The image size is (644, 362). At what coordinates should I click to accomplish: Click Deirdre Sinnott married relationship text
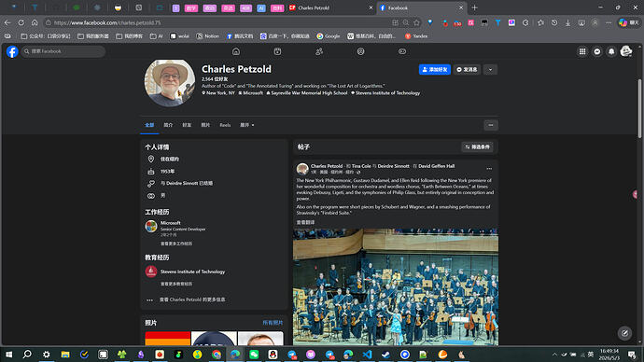(187, 184)
